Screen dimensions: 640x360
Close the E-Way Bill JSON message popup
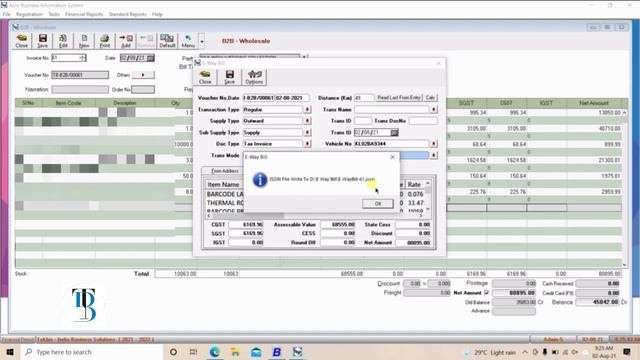pos(392,157)
